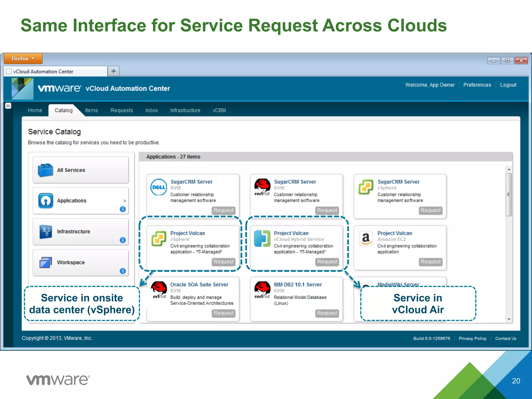Image resolution: width=532 pixels, height=399 pixels.
Task: Request Project Vulcan on Amazon EC2
Action: click(x=431, y=262)
